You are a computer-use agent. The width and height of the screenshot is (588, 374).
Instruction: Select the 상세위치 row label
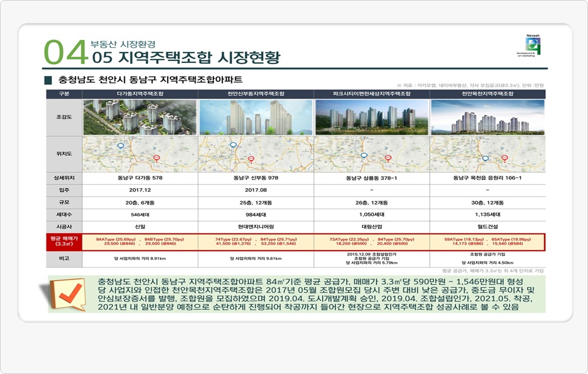click(x=64, y=178)
